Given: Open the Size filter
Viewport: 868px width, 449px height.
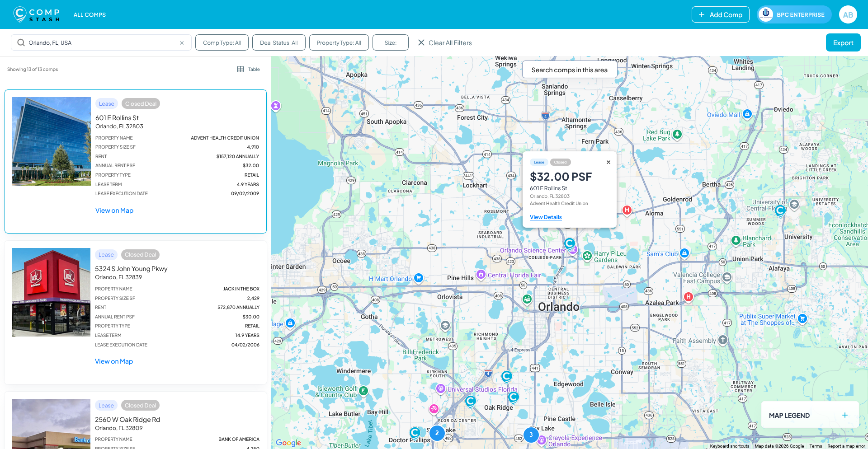Looking at the screenshot, I should tap(390, 42).
